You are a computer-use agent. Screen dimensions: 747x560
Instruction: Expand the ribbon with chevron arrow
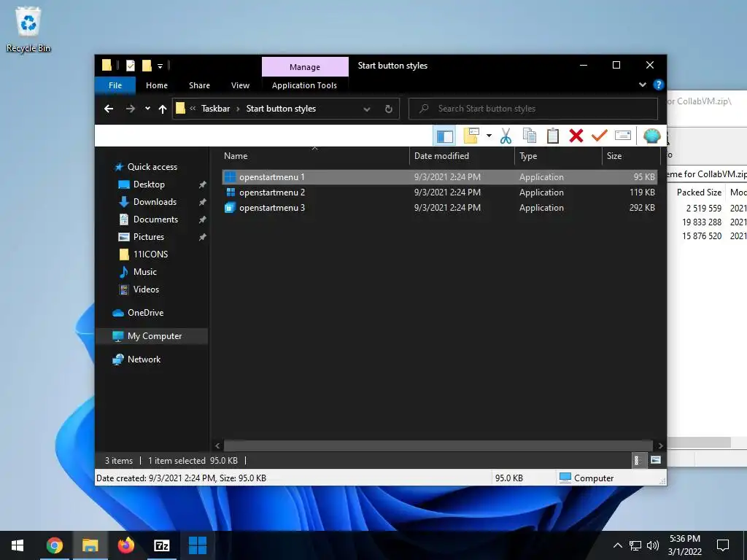(642, 85)
